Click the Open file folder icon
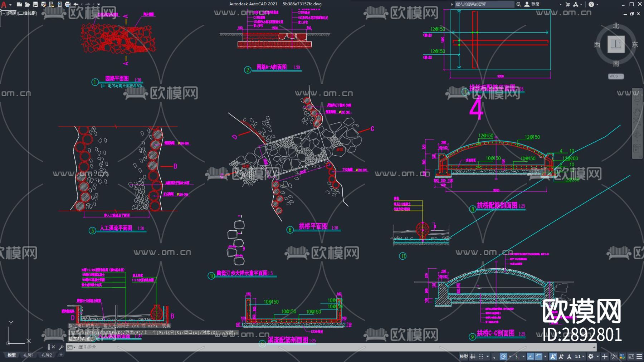The width and height of the screenshot is (644, 362). pyautogui.click(x=27, y=4)
